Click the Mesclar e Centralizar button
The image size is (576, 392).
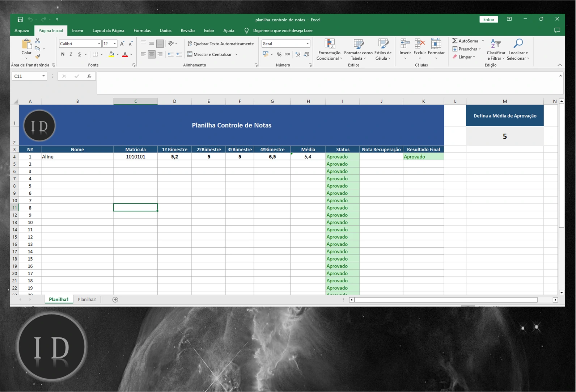coord(209,55)
